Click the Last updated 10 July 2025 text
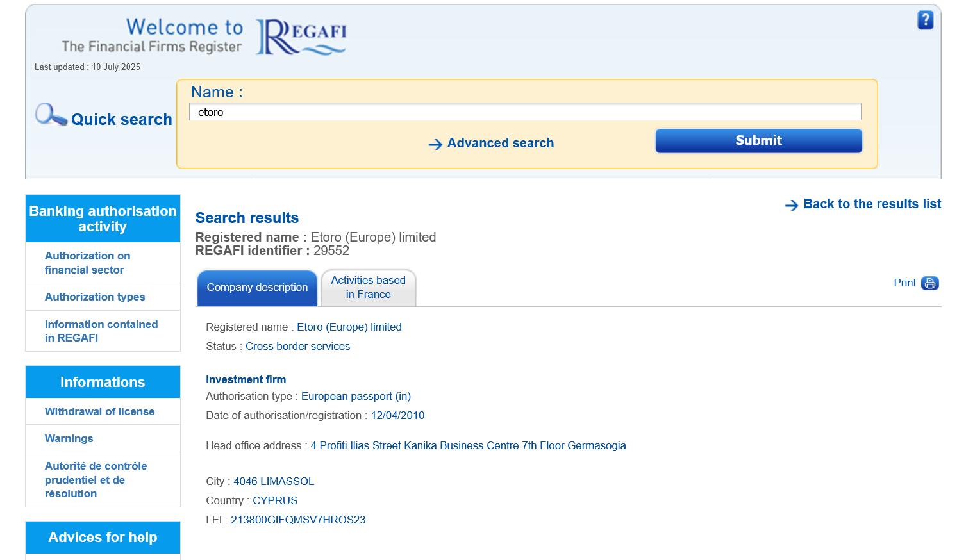966x560 pixels. point(87,67)
